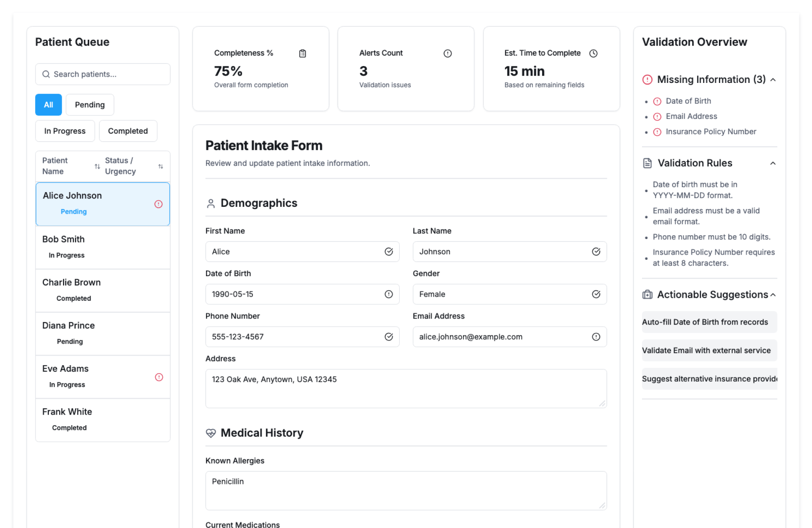Click the checkmark icon in Gender field
This screenshot has height=528, width=812.
[x=595, y=294]
